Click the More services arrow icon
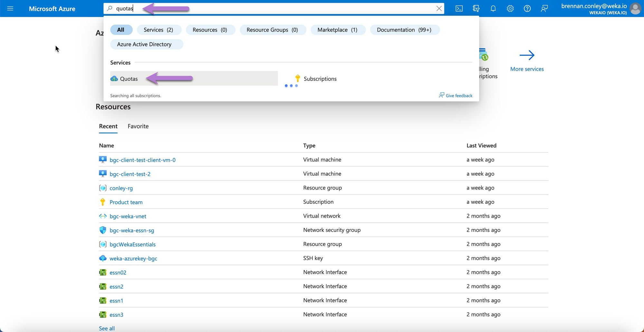The image size is (644, 332). pos(527,55)
